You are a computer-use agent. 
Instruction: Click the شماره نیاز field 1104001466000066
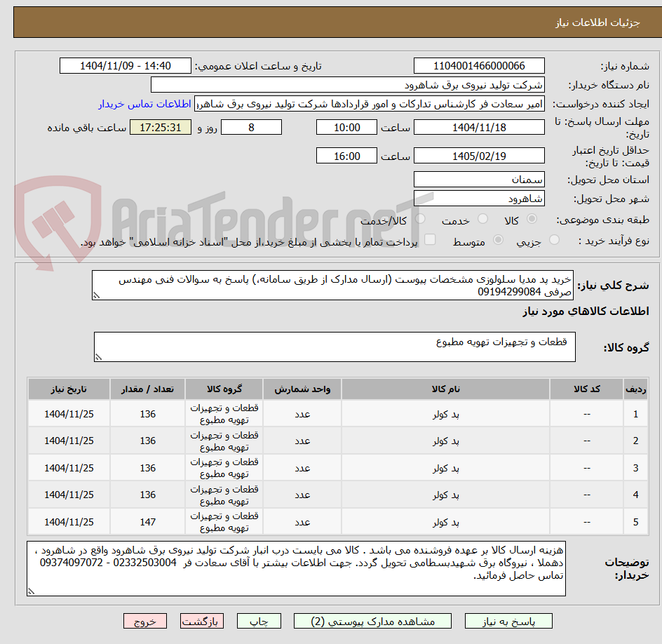[479, 66]
